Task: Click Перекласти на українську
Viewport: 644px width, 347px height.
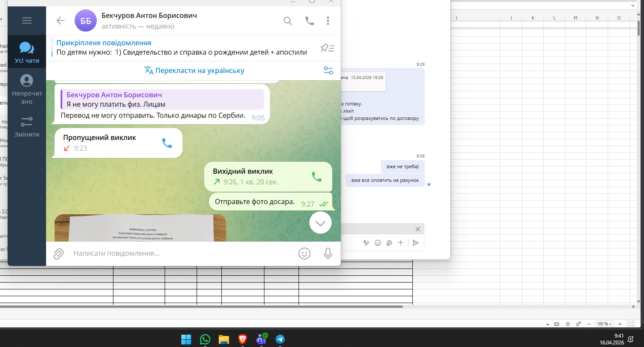Action: pyautogui.click(x=194, y=70)
